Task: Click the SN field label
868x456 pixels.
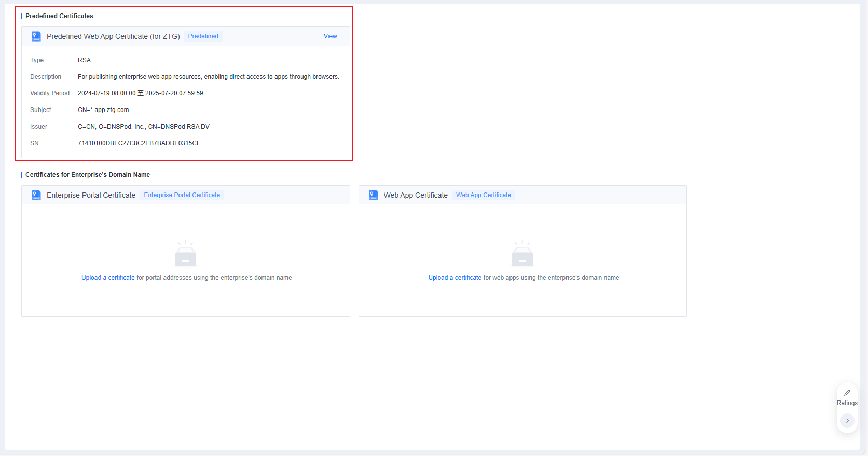Action: pyautogui.click(x=34, y=143)
